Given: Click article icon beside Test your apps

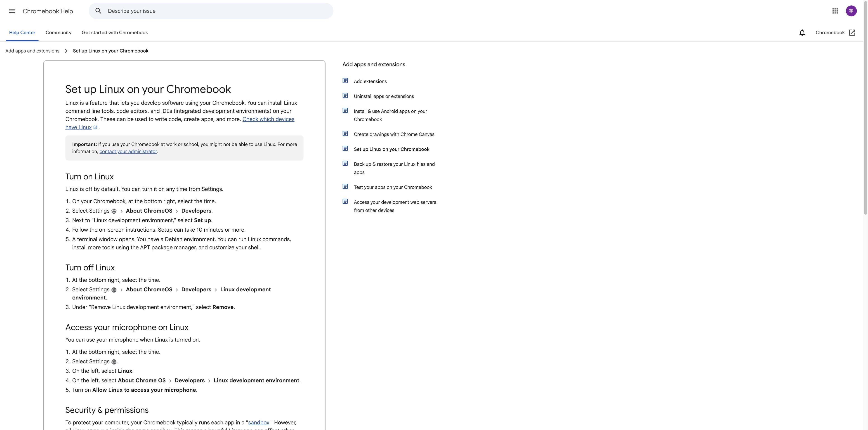Looking at the screenshot, I should coord(345,187).
